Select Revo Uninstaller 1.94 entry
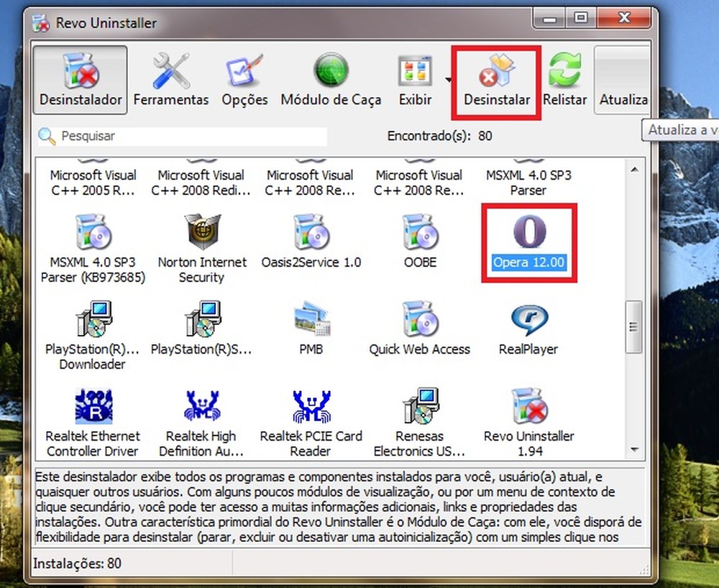719x588 pixels. click(528, 423)
